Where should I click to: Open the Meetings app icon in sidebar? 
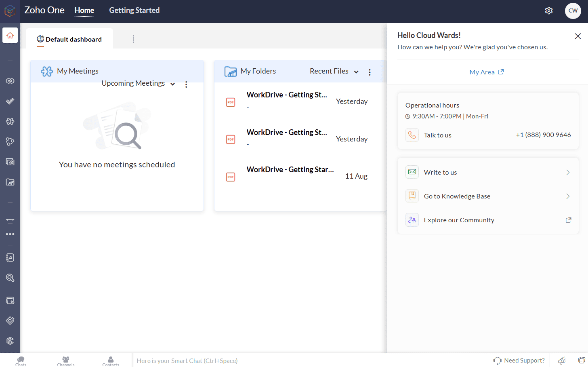point(10,121)
